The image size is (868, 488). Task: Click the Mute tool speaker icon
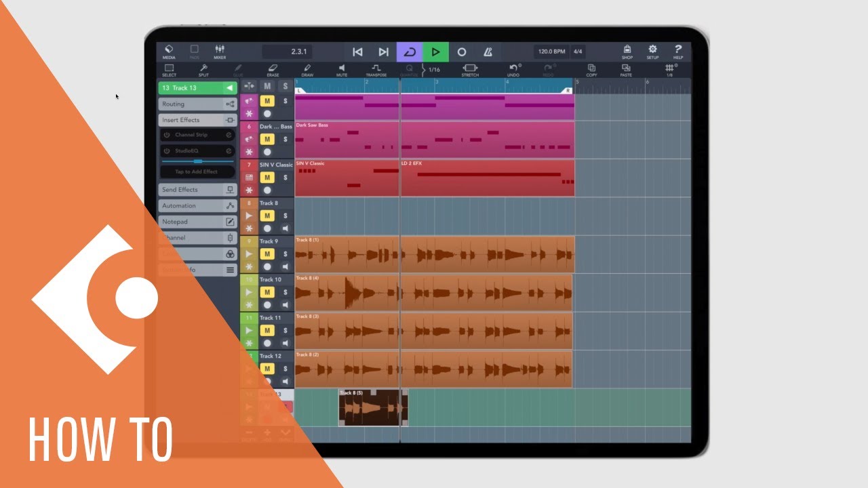(x=342, y=70)
